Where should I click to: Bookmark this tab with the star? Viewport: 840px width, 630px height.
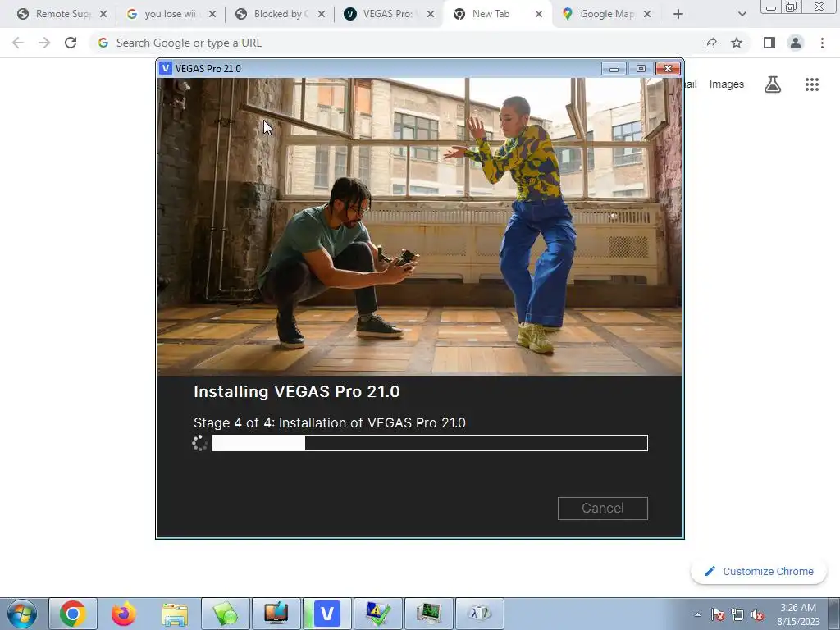pyautogui.click(x=737, y=43)
